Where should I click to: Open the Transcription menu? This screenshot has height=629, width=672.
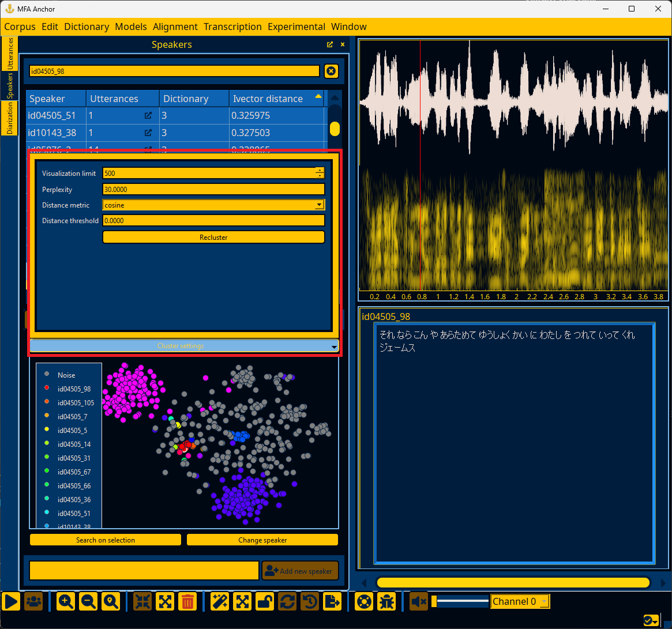232,27
